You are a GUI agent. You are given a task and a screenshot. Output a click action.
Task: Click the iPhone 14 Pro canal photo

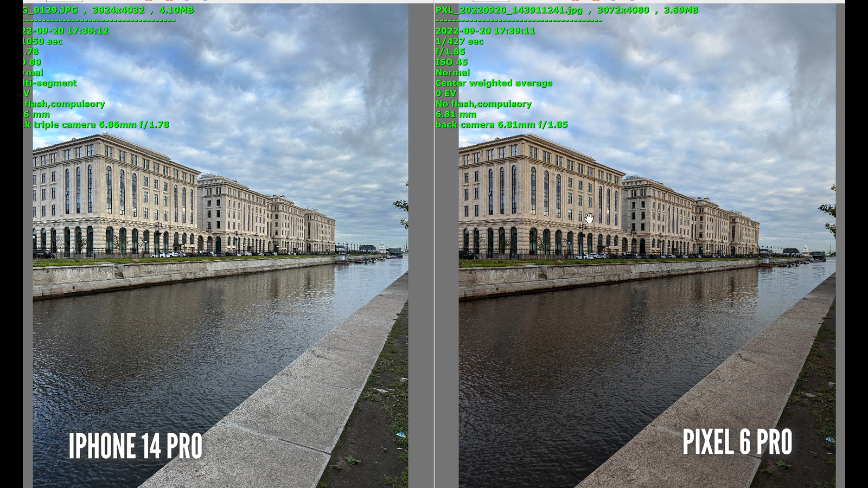[x=220, y=247]
